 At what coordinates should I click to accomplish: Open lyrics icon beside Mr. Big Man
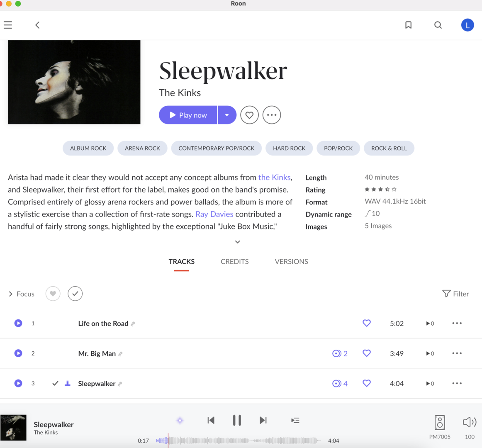point(120,354)
